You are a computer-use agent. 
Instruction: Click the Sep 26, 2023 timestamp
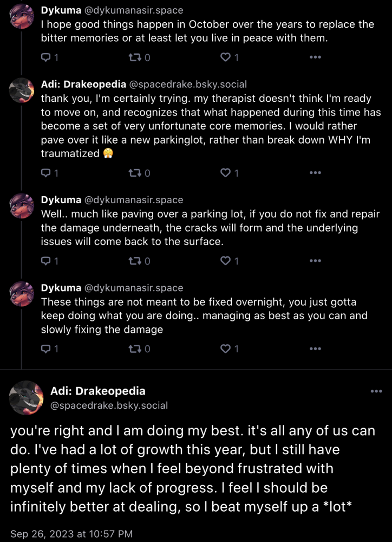pyautogui.click(x=71, y=533)
